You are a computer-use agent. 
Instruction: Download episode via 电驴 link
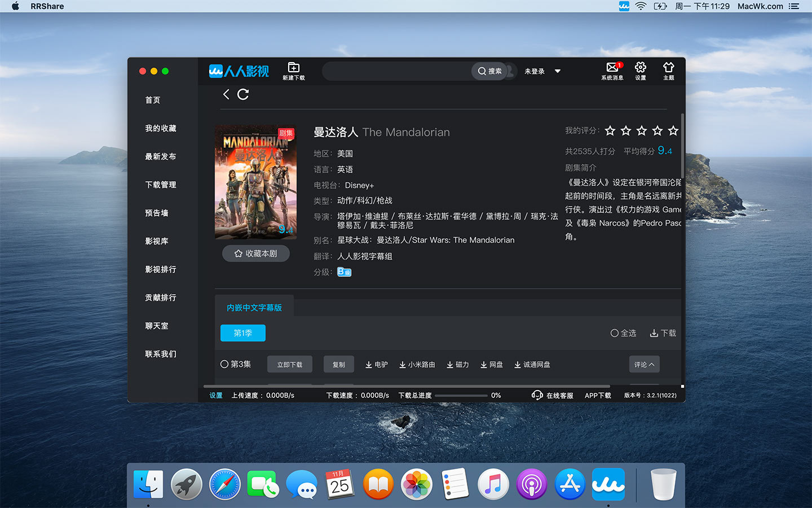coord(377,365)
